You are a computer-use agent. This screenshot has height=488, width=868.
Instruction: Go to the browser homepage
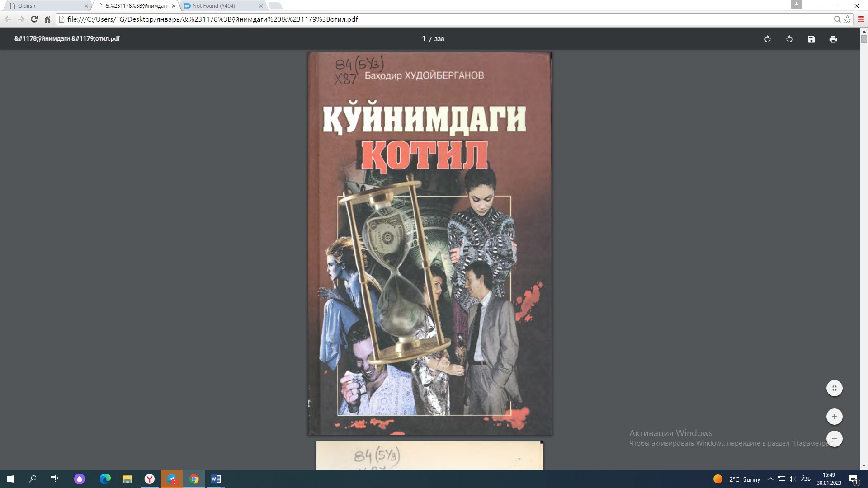(x=47, y=19)
